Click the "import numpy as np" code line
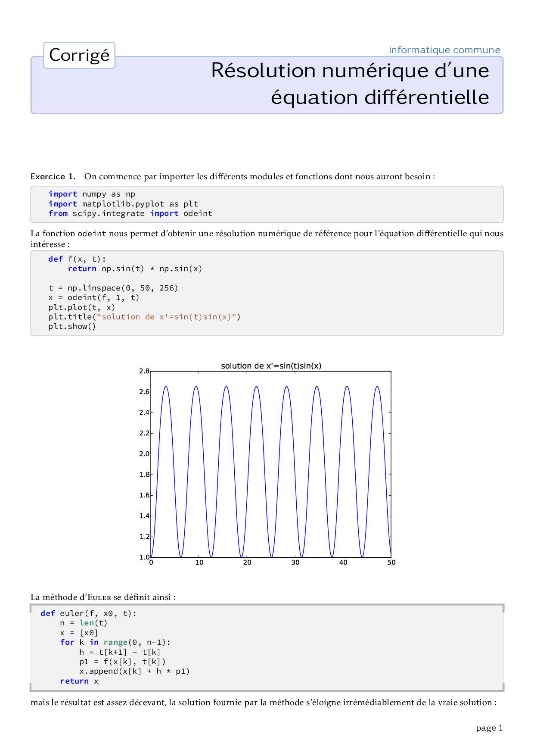The width and height of the screenshot is (534, 756). tap(92, 194)
